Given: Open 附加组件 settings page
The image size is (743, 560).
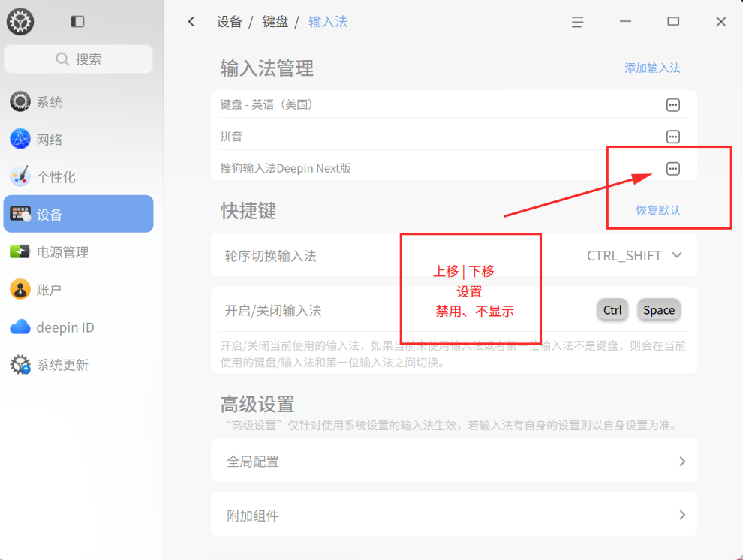Looking at the screenshot, I should click(x=454, y=515).
